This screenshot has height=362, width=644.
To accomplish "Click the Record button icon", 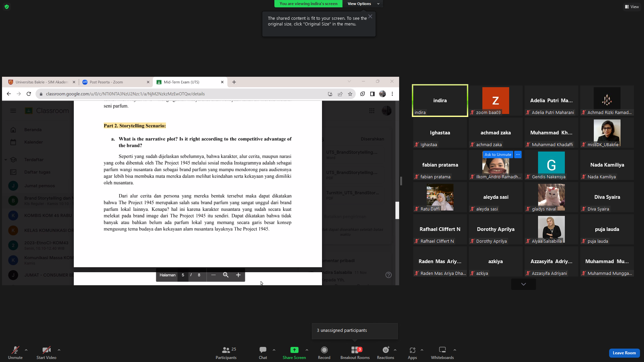I will pyautogui.click(x=324, y=350).
